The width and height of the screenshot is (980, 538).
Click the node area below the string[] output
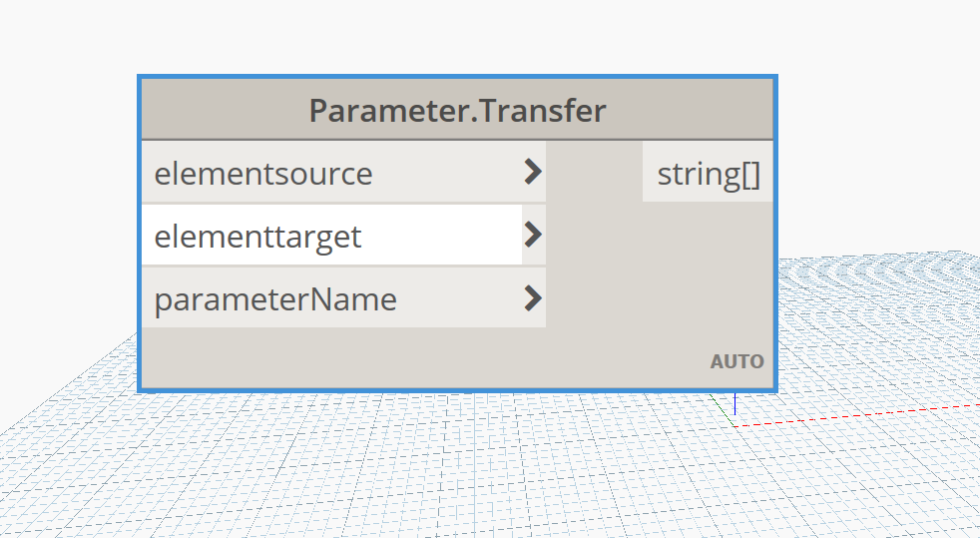pyautogui.click(x=709, y=274)
